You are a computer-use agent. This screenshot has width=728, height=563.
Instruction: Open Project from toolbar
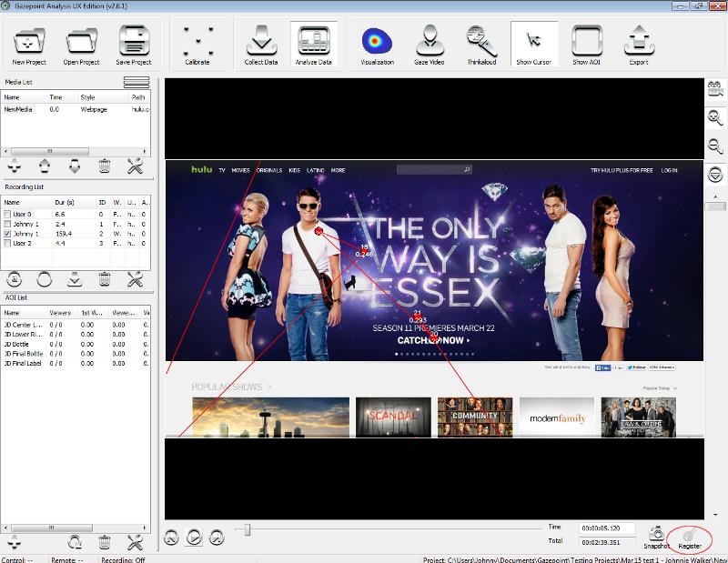(81, 45)
